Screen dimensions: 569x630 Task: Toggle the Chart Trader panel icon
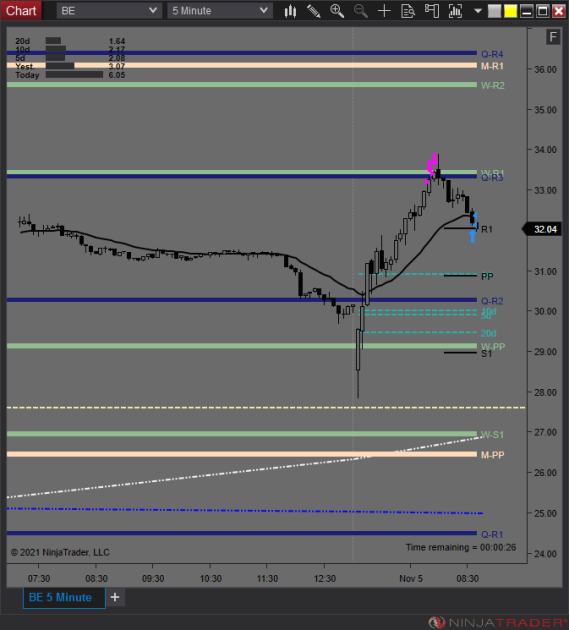pos(432,11)
